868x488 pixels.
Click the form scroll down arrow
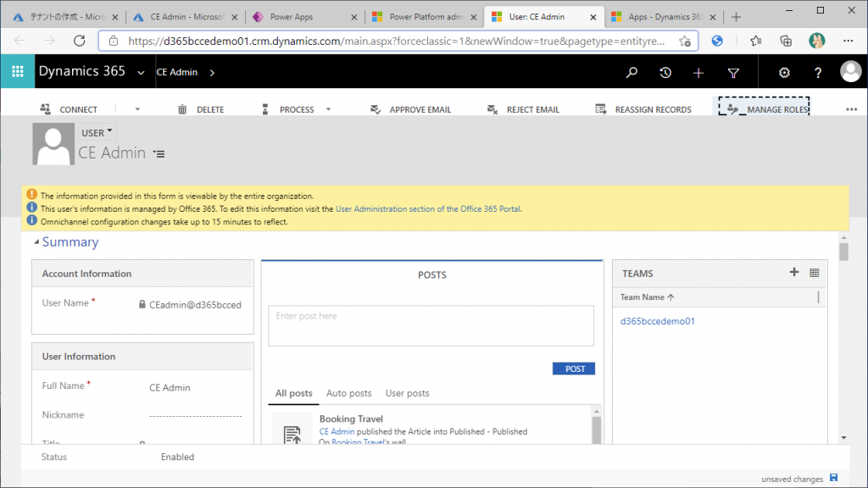pyautogui.click(x=843, y=438)
